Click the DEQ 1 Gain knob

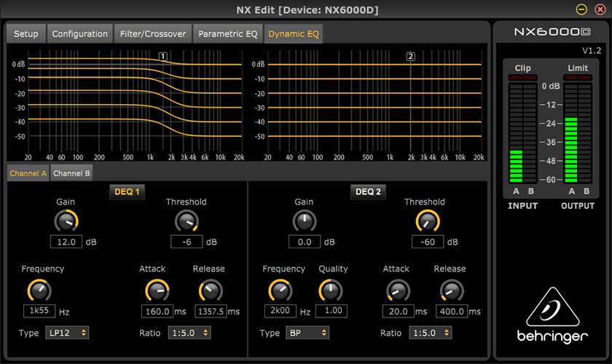(66, 221)
